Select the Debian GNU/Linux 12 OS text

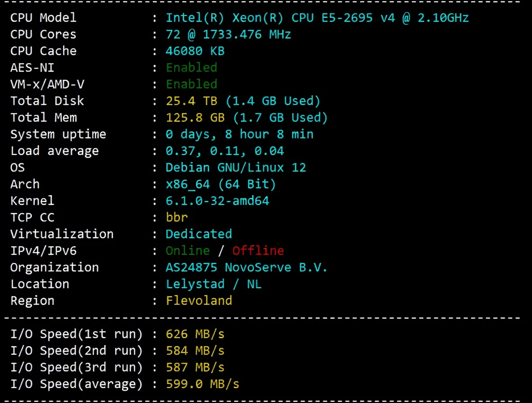click(235, 167)
